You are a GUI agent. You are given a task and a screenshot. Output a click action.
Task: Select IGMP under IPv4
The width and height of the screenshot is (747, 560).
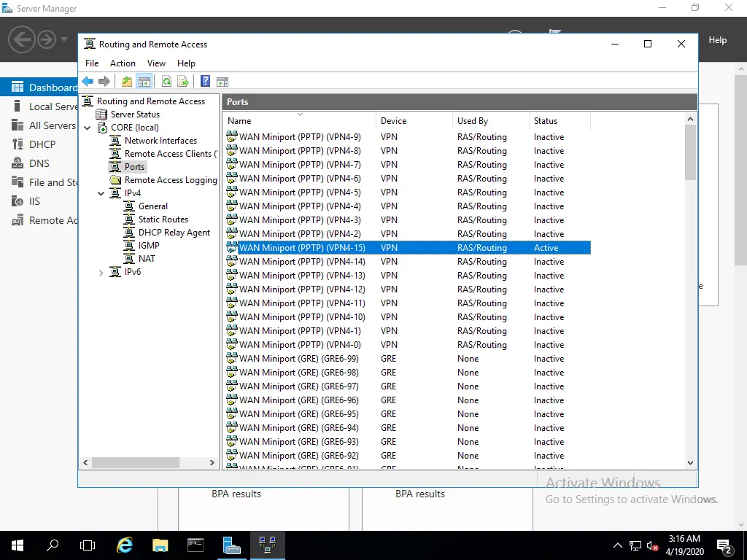coord(149,246)
